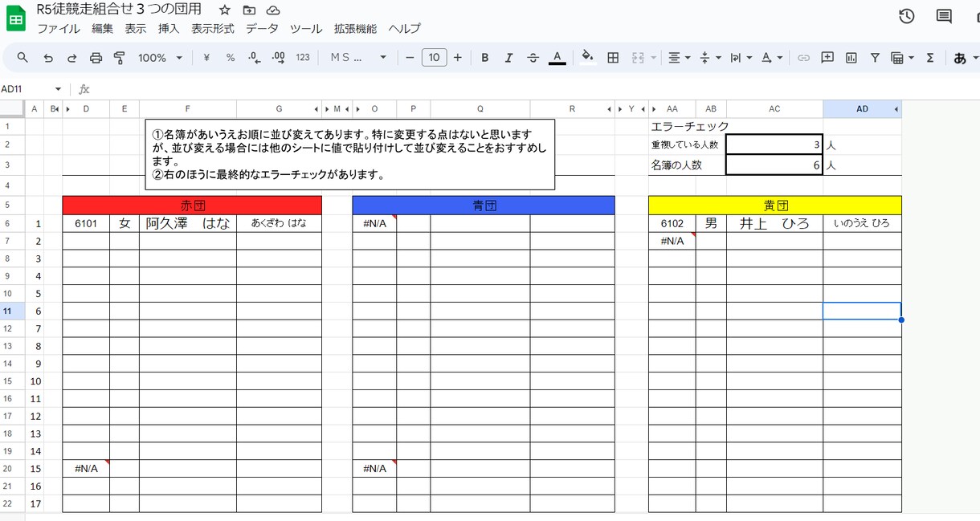Open the merge cells dropdown arrow
This screenshot has width=980, height=521.
(x=653, y=58)
